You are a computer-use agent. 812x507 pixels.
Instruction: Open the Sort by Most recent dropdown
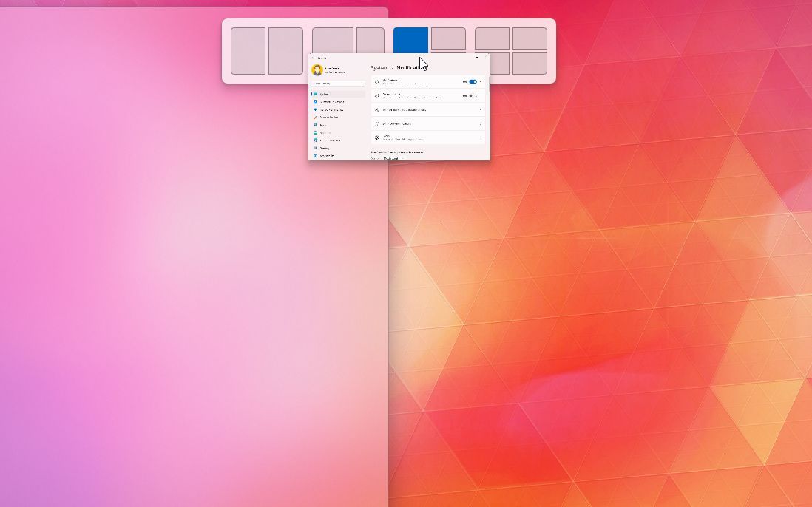pyautogui.click(x=392, y=158)
